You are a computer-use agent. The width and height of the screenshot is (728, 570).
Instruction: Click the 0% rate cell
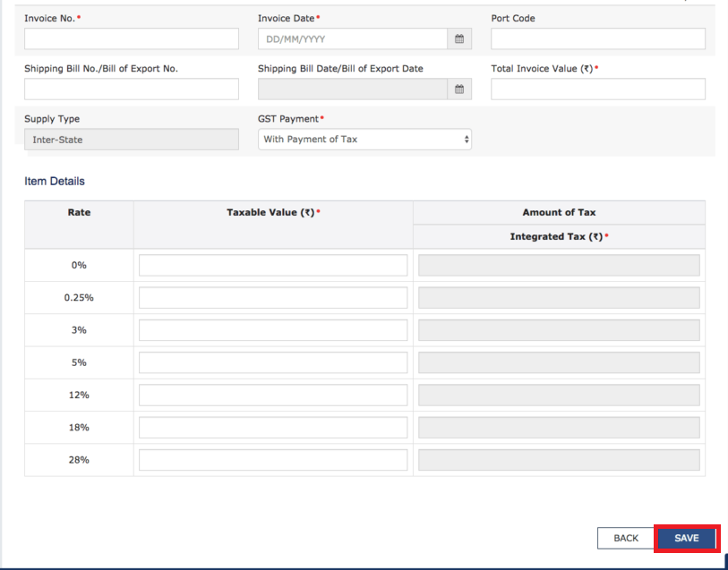click(79, 265)
